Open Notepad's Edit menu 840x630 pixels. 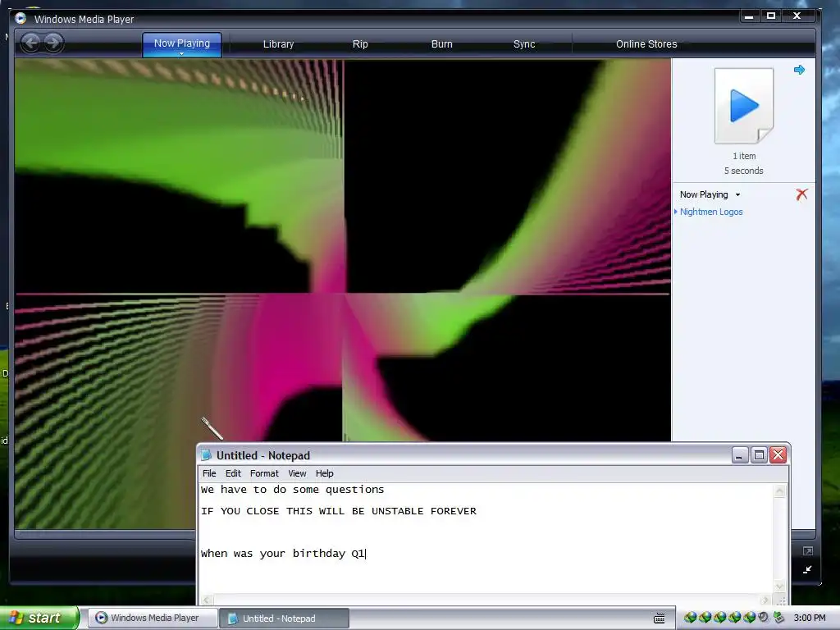(233, 473)
